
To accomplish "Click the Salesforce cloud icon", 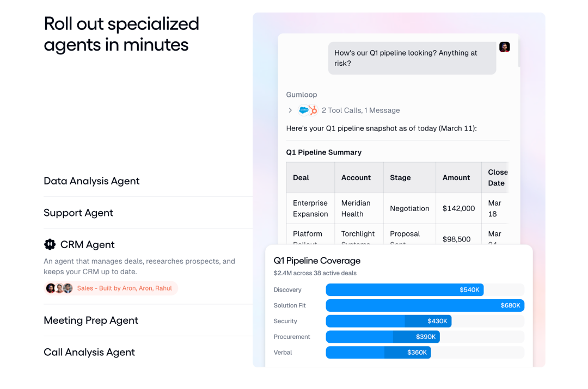I will tap(304, 110).
